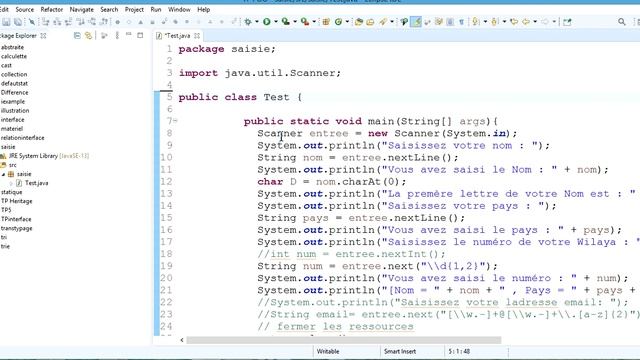
Task: Open the Navigate menu
Action: (x=82, y=9)
